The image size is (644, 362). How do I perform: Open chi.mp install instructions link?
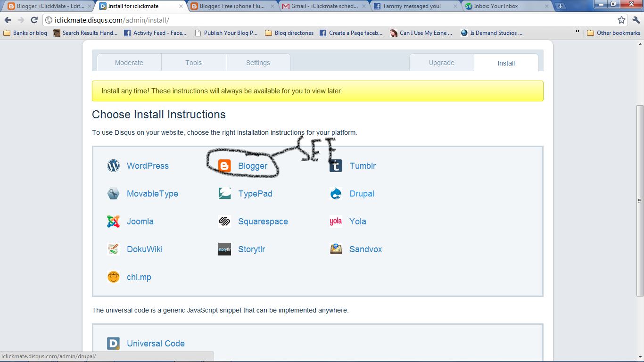point(139,277)
